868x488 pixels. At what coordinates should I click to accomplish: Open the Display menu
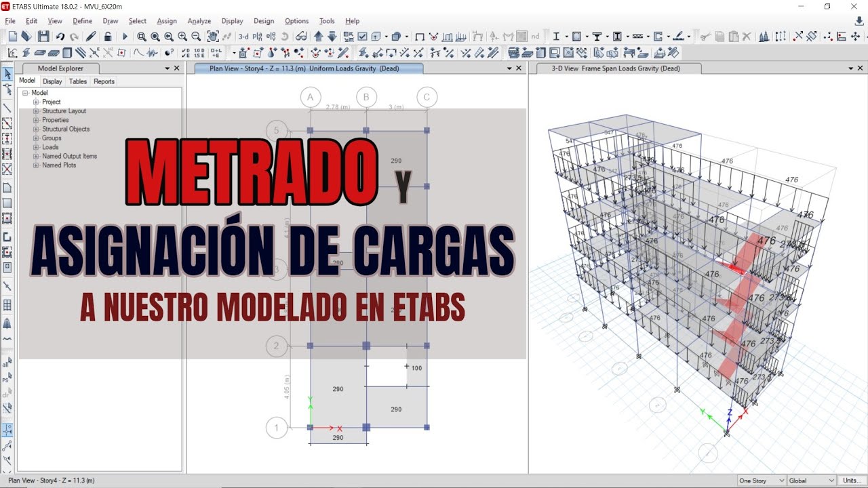tap(233, 21)
